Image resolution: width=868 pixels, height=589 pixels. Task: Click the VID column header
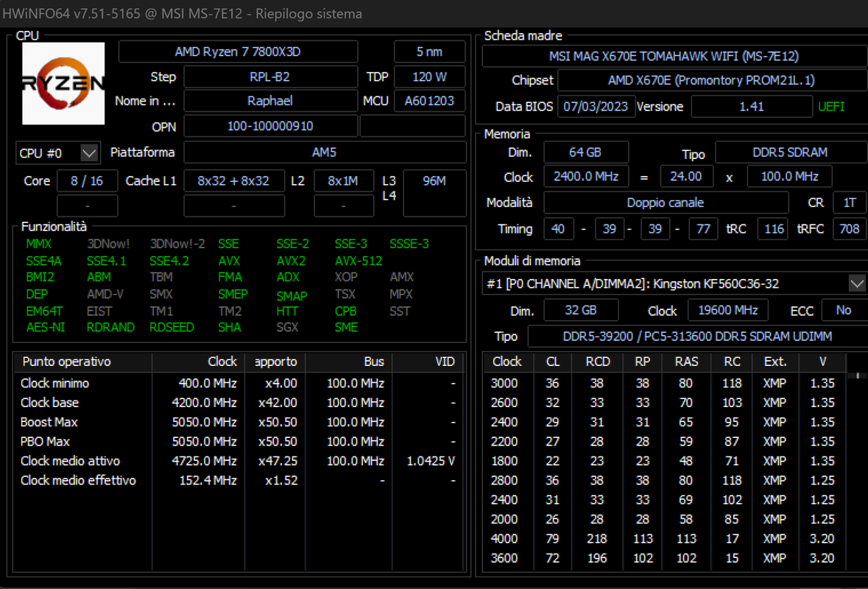(427, 361)
